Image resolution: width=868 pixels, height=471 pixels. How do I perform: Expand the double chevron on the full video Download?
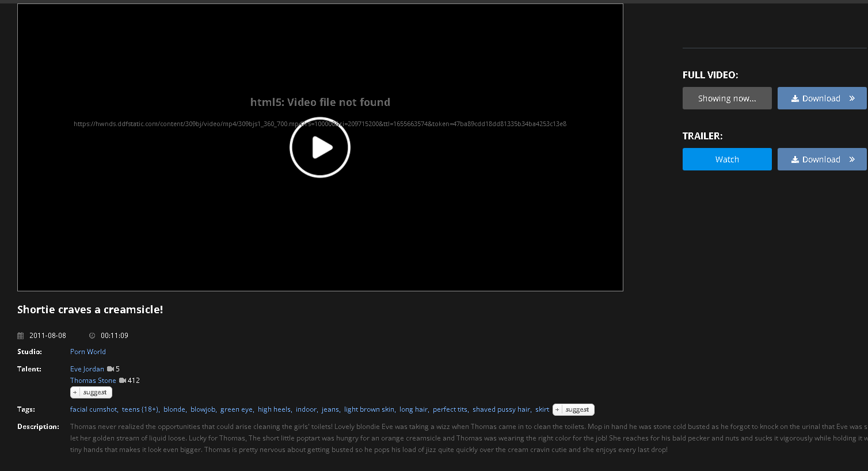[x=852, y=98]
